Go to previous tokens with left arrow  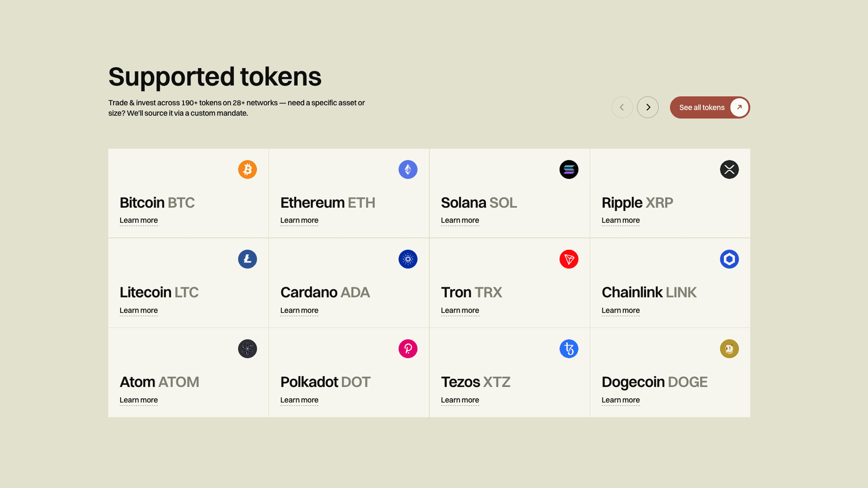622,108
